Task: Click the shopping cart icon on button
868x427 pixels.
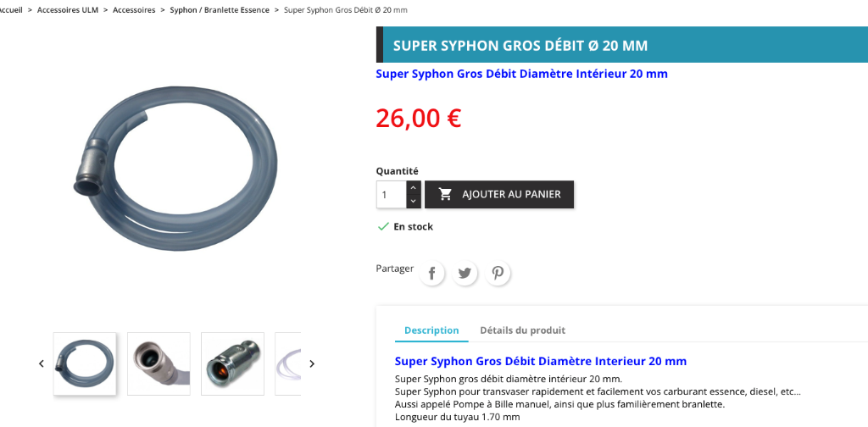Action: pyautogui.click(x=445, y=194)
